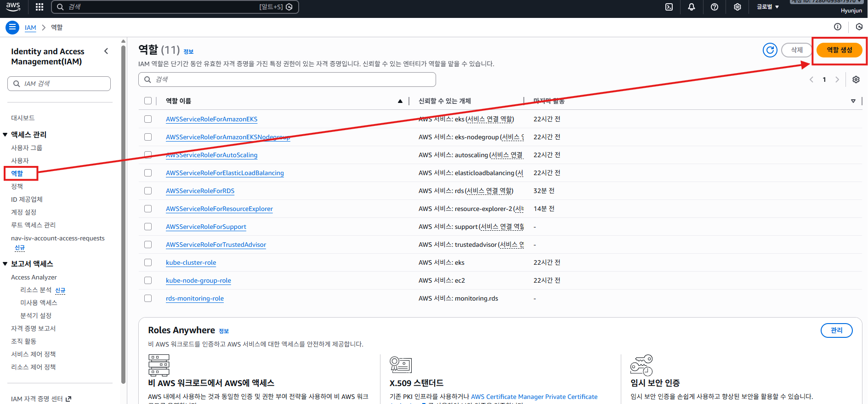Collapse the 보고서 액세스 section
The image size is (868, 404).
[x=5, y=264]
